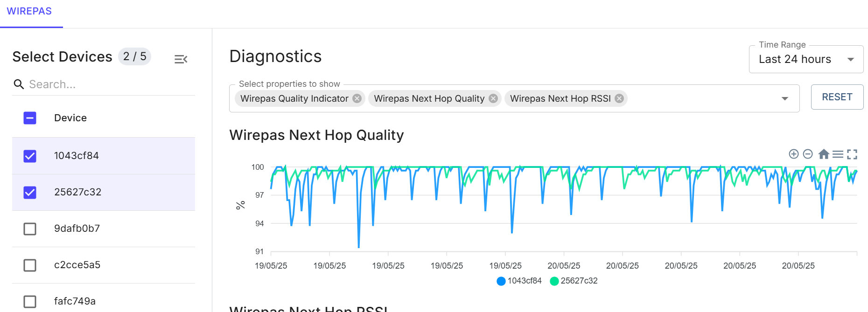Reset chart zoom with home icon

(x=824, y=154)
